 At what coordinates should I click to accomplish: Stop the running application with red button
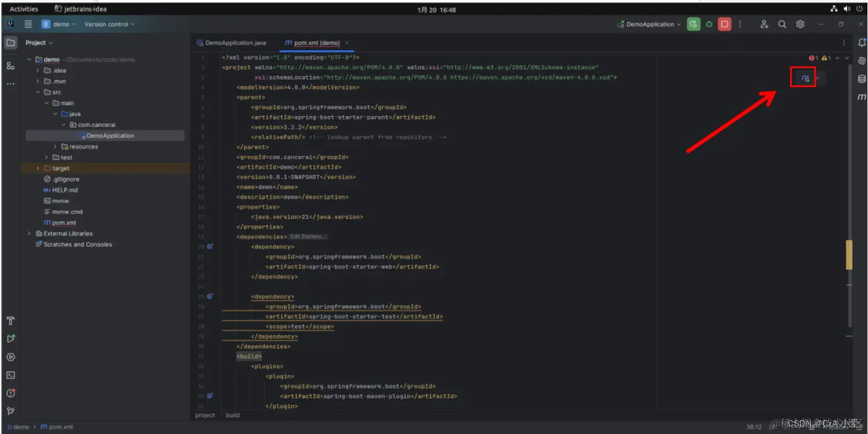tap(724, 24)
